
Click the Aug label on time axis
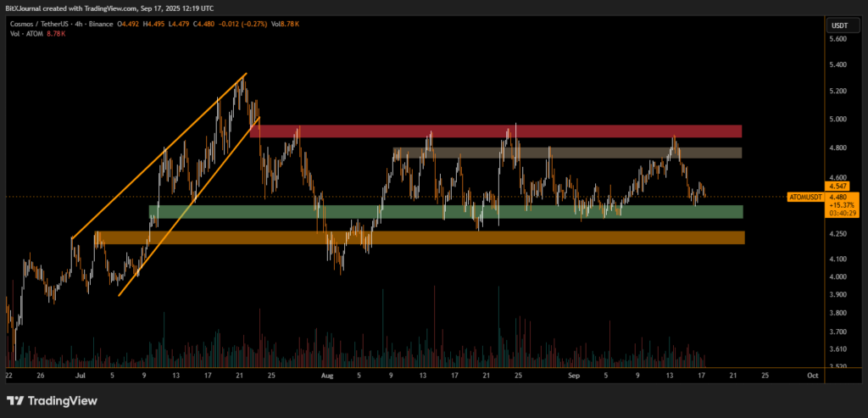click(327, 373)
